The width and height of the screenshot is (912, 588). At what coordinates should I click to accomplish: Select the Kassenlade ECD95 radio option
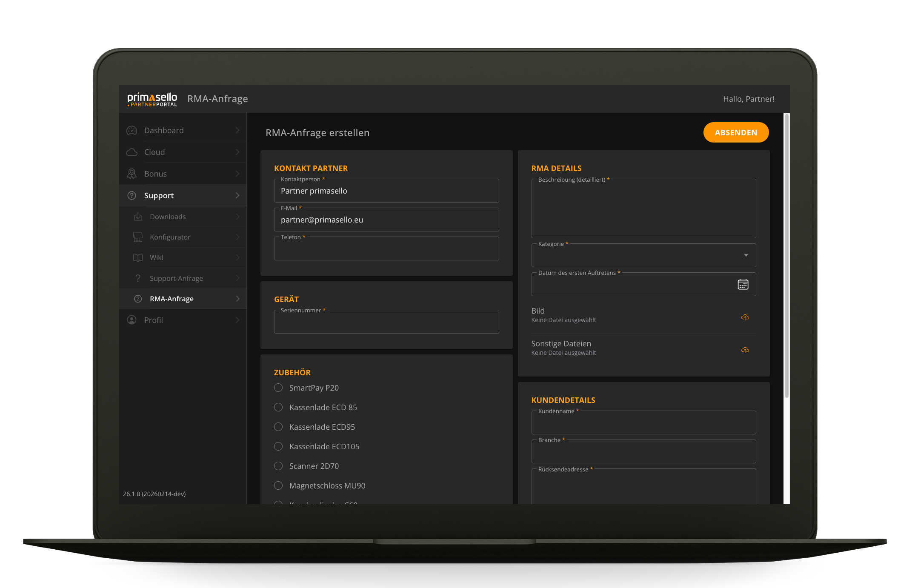[278, 427]
